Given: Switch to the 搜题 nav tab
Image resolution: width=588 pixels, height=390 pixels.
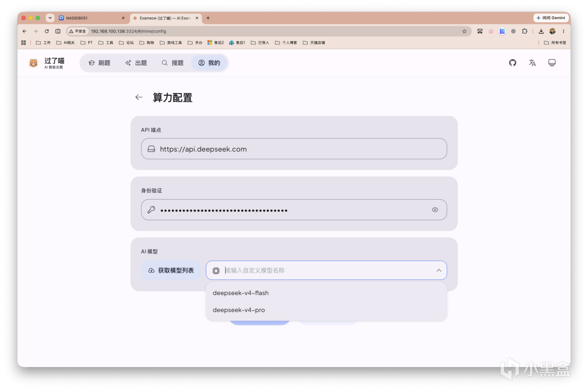Looking at the screenshot, I should [172, 63].
